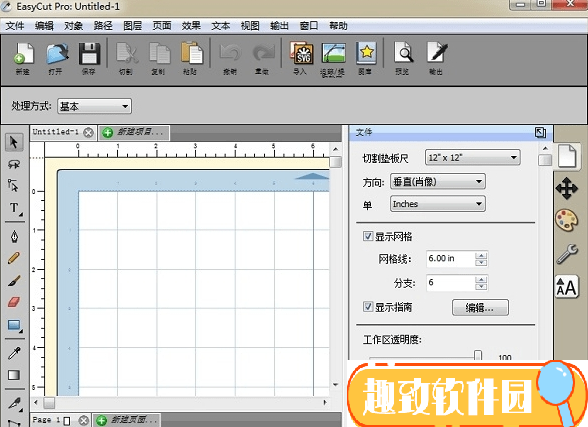Open the Position move-arrows side tab
This screenshot has height=427, width=588.
click(567, 188)
